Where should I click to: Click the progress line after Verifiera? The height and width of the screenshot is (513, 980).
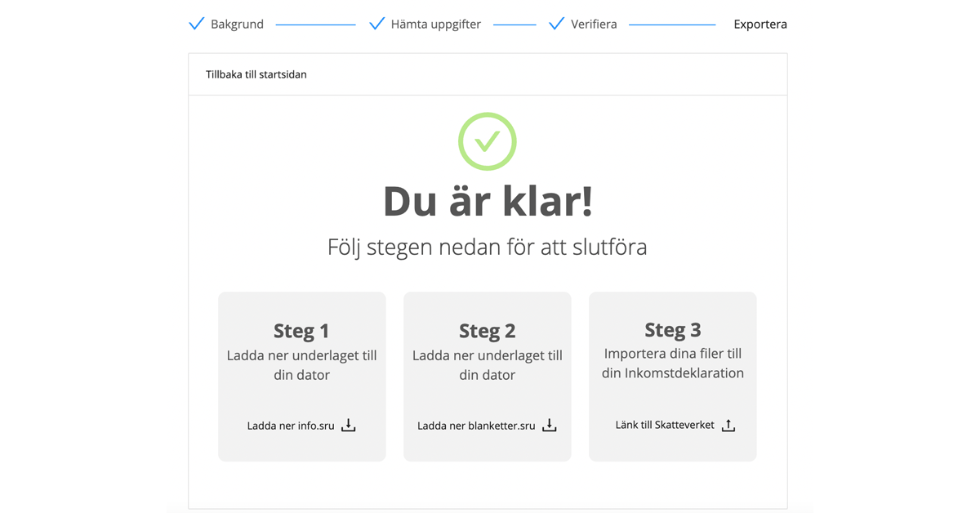[x=672, y=25]
